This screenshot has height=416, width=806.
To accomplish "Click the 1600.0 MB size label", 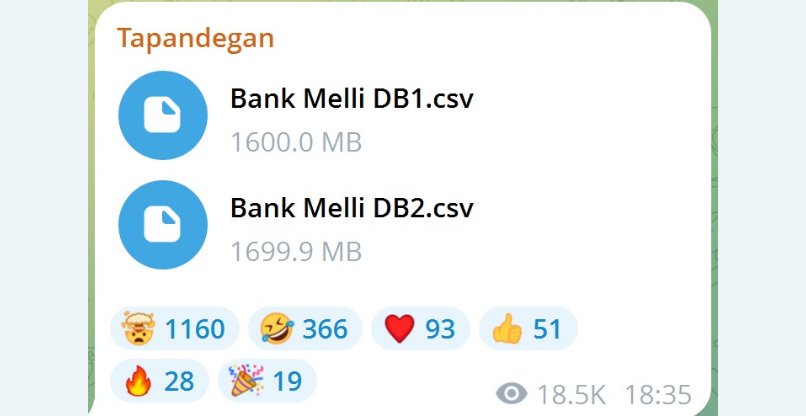I will (296, 142).
